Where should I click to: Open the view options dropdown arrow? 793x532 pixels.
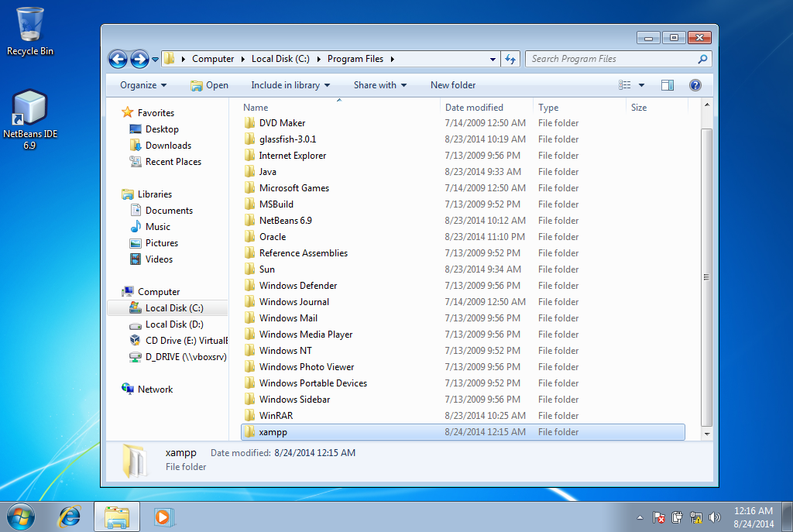(641, 85)
